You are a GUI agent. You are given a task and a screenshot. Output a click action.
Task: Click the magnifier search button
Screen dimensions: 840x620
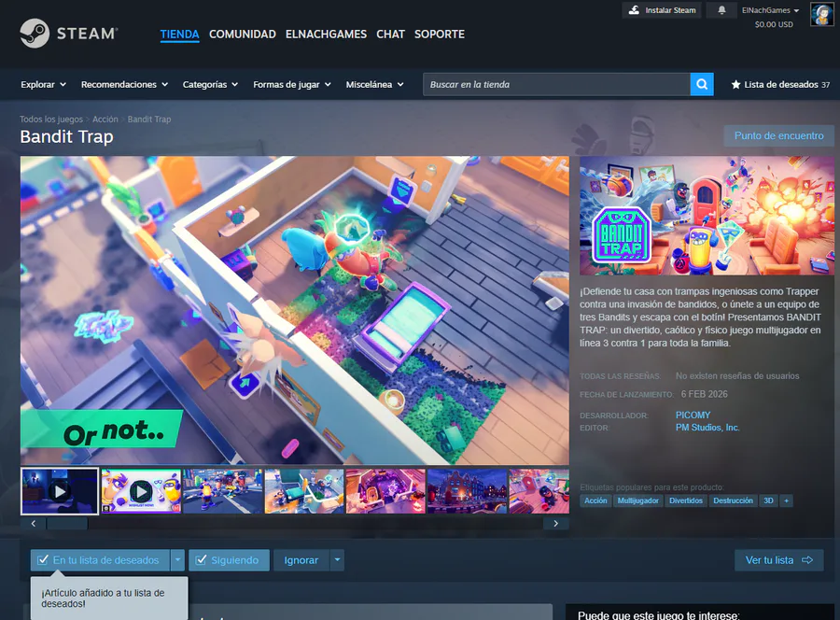(702, 85)
